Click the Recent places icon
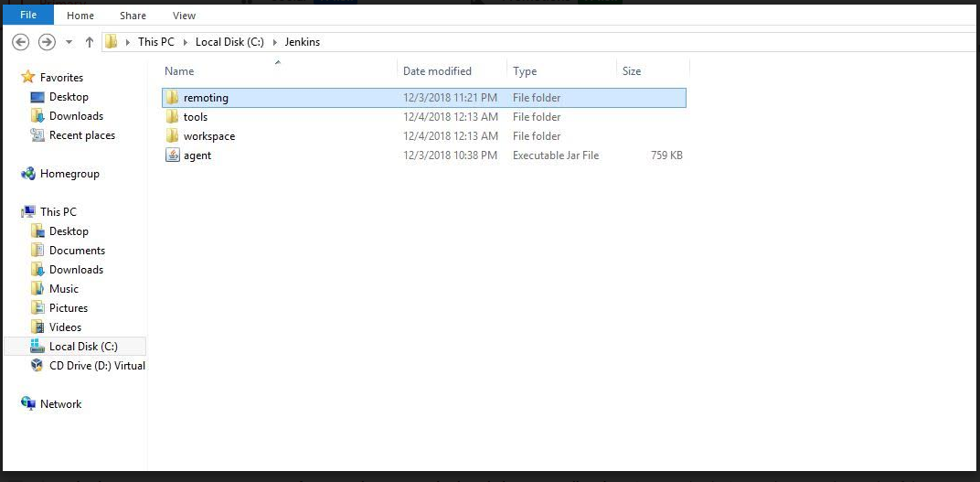Image resolution: width=980 pixels, height=482 pixels. 38,135
